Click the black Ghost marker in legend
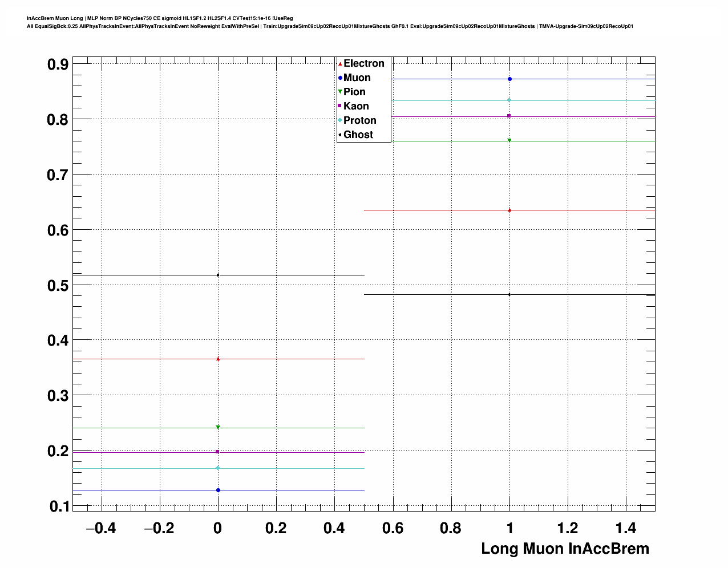This screenshot has width=728, height=568. (x=340, y=135)
